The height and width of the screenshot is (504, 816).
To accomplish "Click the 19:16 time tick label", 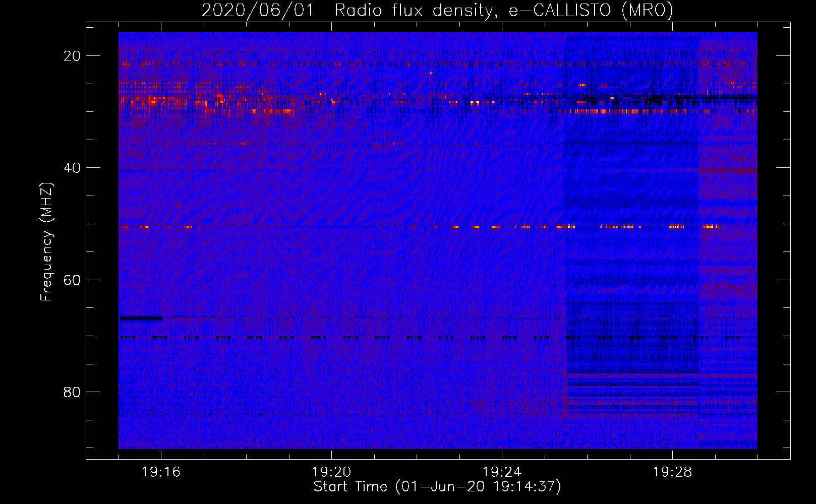I will click(x=161, y=472).
